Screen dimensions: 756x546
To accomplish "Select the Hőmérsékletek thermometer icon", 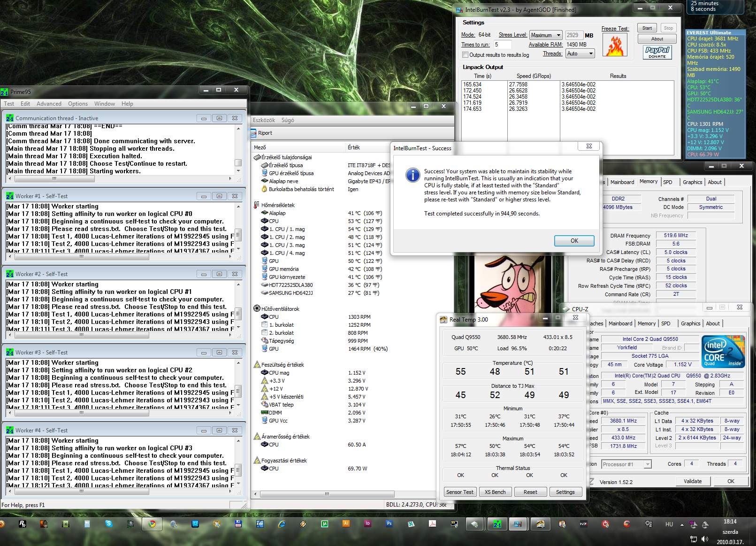I will point(257,205).
